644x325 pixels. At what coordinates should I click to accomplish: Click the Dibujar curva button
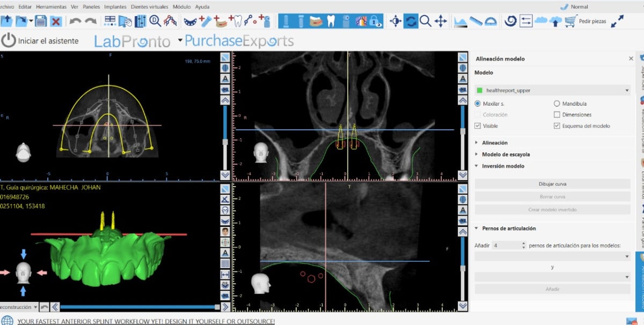552,184
